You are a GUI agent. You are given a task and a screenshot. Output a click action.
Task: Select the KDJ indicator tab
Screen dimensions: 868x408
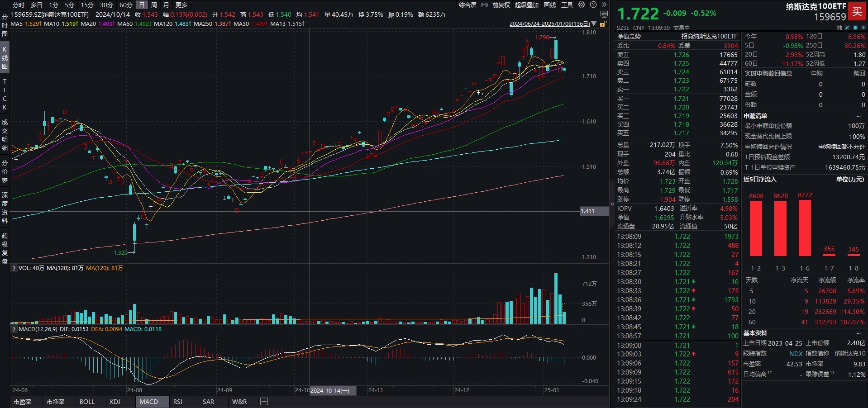[115, 402]
